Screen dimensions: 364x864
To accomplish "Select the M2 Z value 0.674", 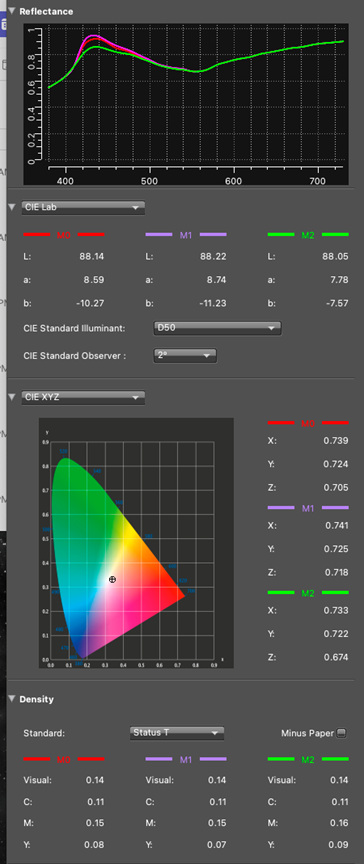I will 336,657.
